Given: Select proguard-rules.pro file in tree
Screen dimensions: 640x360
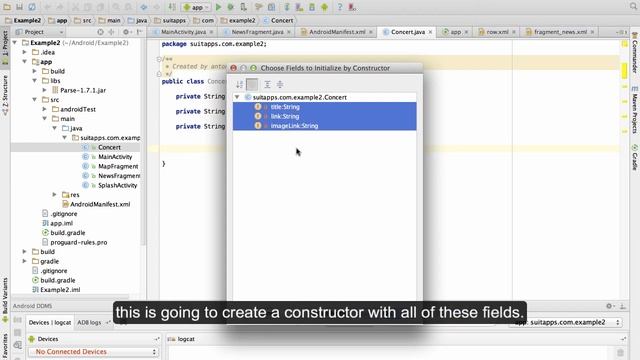Looking at the screenshot, I should point(78,242).
